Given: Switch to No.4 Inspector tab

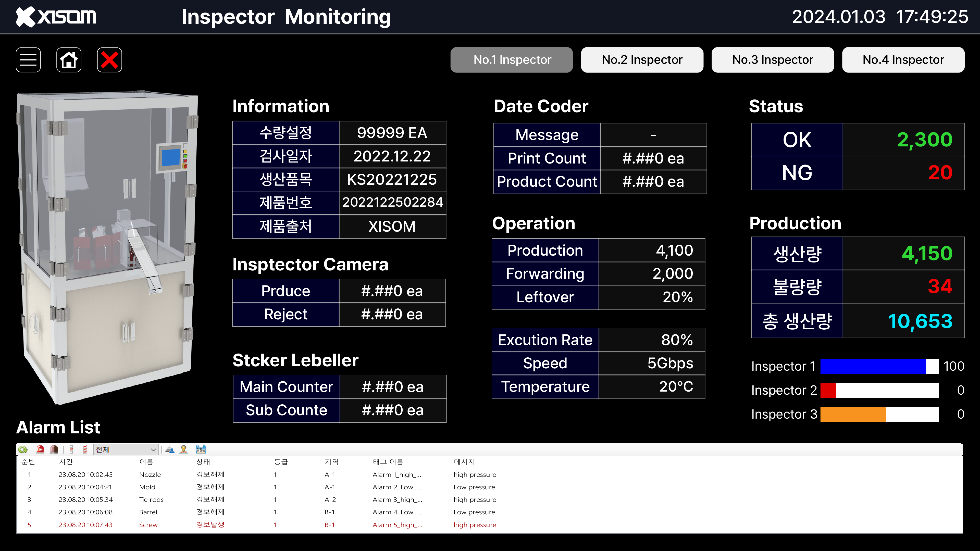Looking at the screenshot, I should tap(903, 60).
